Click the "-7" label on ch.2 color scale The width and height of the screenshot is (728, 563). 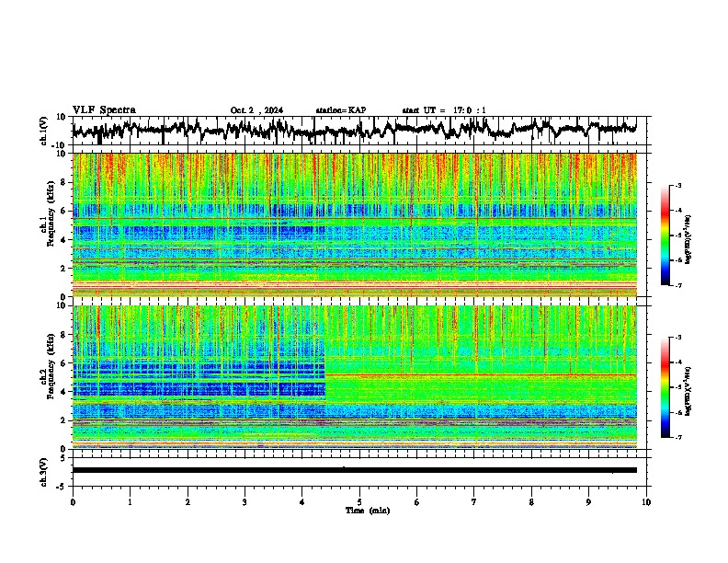[x=678, y=437]
